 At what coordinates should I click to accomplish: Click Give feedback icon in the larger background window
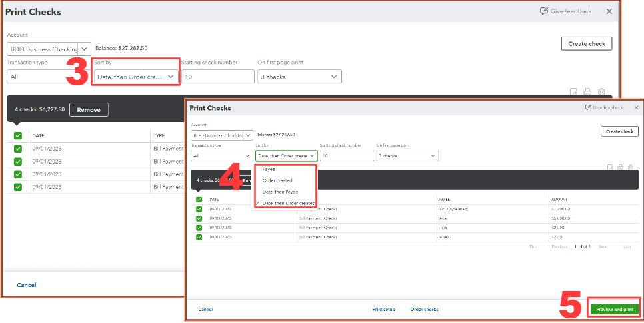point(544,11)
